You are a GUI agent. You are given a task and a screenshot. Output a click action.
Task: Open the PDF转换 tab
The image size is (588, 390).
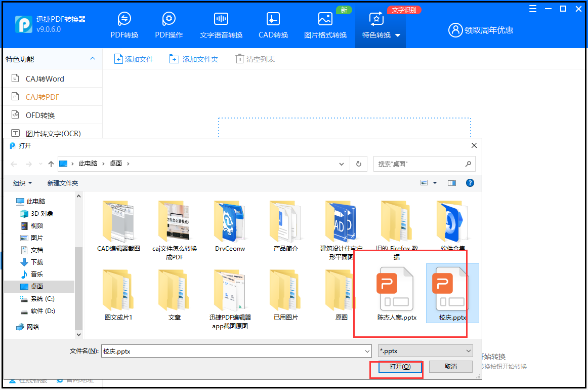124,25
